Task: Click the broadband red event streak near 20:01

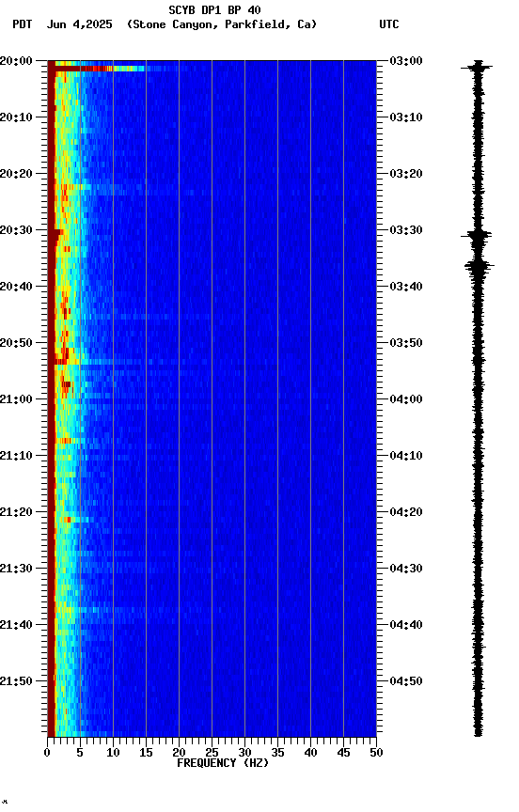Action: coord(99,69)
